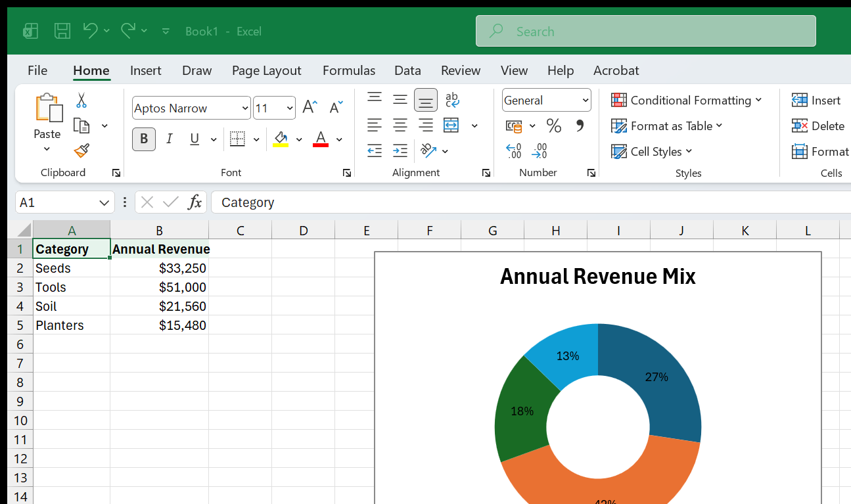
Task: Expand the number format General dropdown
Action: [585, 101]
